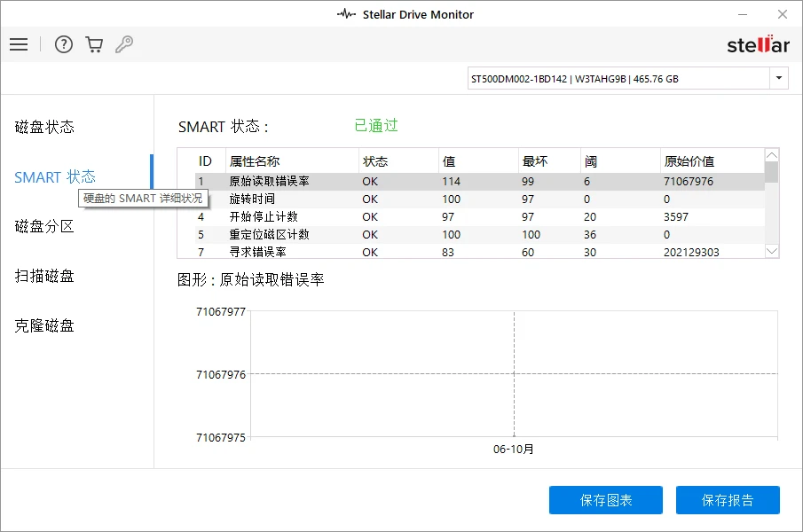The image size is (803, 532).
Task: Click the activation key icon
Action: (x=124, y=43)
